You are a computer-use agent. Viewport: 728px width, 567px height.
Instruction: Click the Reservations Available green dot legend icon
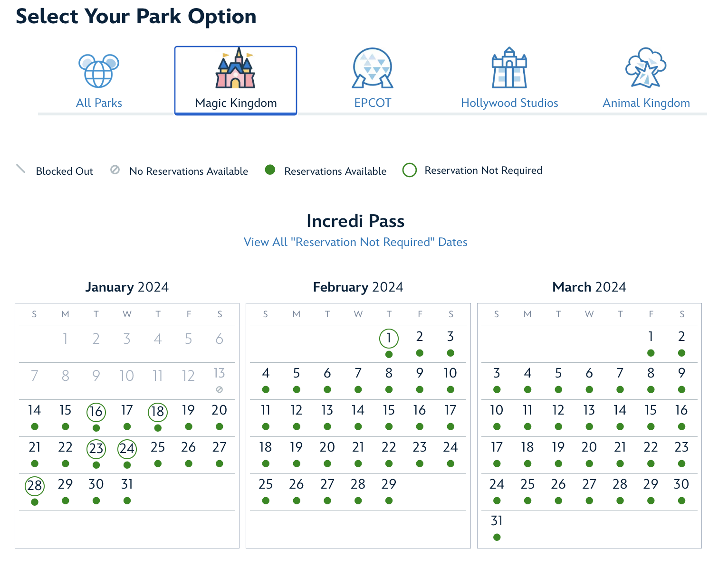click(x=270, y=170)
